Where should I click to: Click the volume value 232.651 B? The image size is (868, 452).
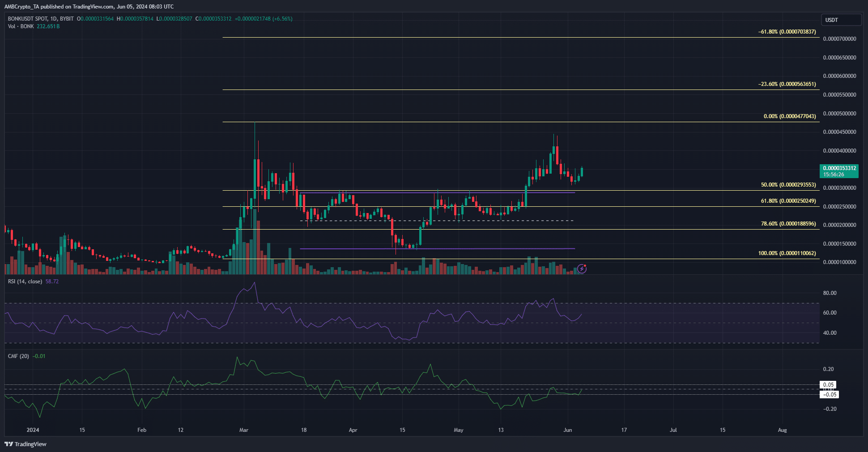point(48,26)
